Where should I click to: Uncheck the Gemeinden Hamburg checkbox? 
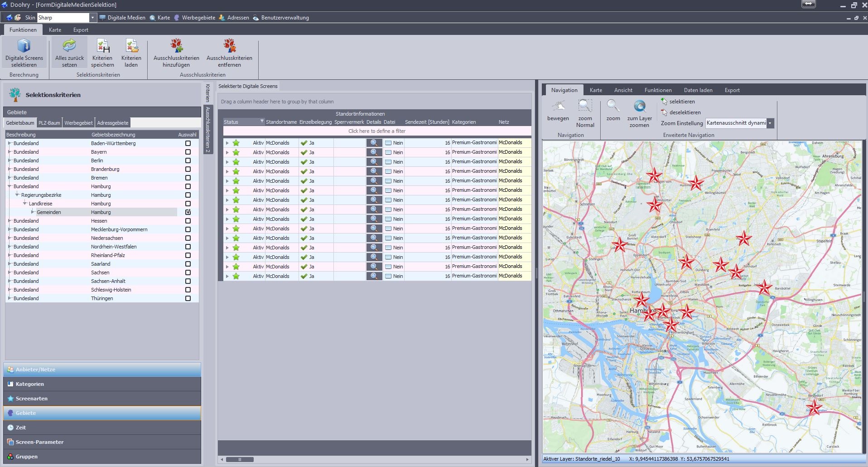[x=188, y=212]
